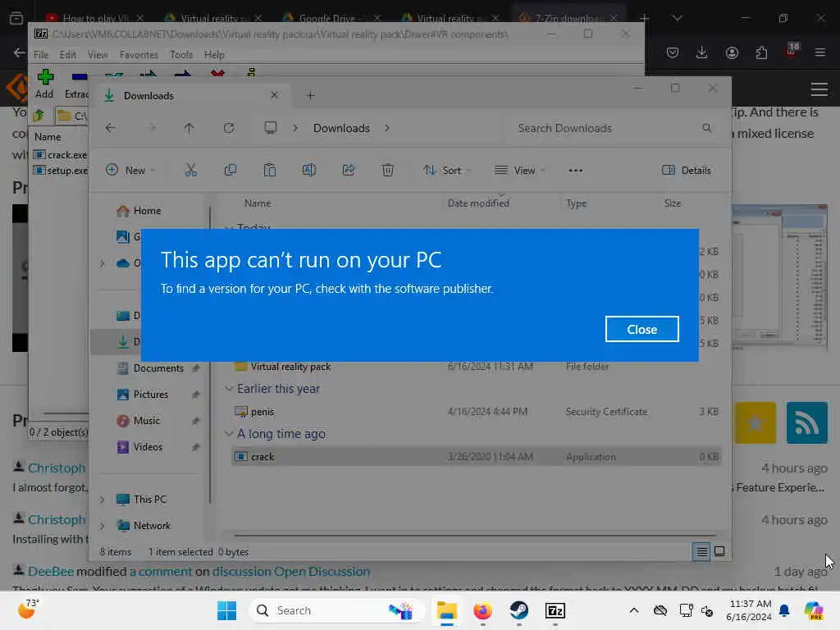Screen dimensions: 840x630
Task: Select the crack application file
Action: [477, 456]
